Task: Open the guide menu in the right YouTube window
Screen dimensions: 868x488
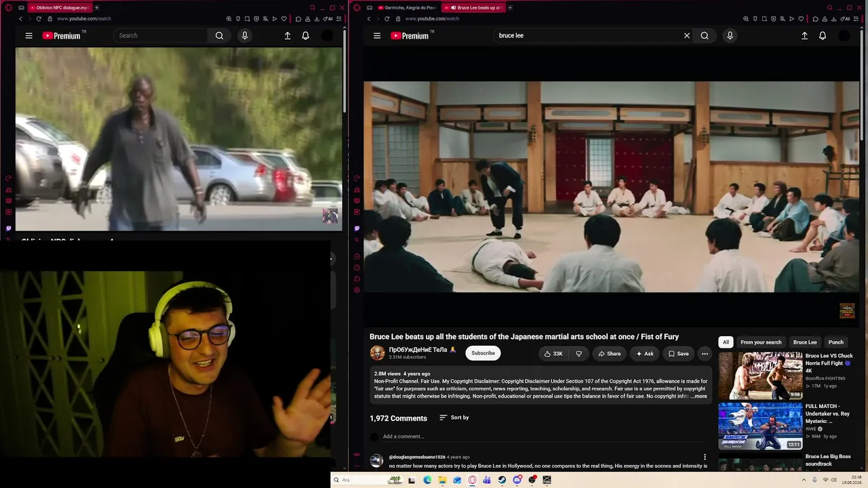Action: point(377,35)
